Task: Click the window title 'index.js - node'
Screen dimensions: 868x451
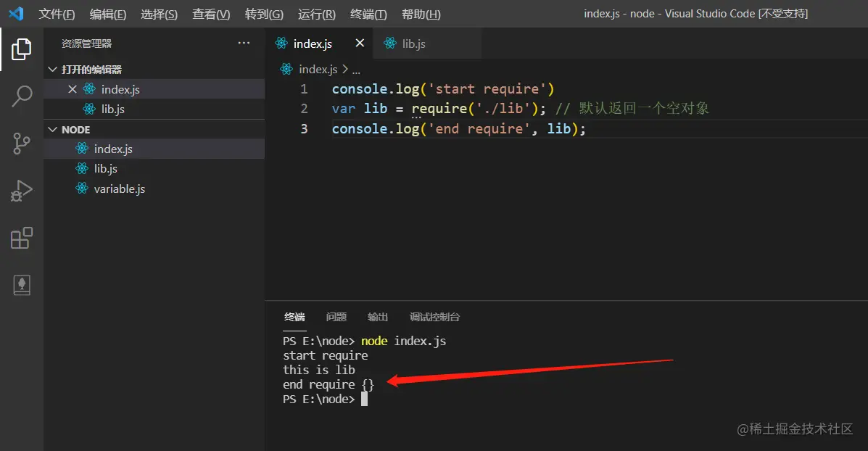Action: pyautogui.click(x=619, y=13)
